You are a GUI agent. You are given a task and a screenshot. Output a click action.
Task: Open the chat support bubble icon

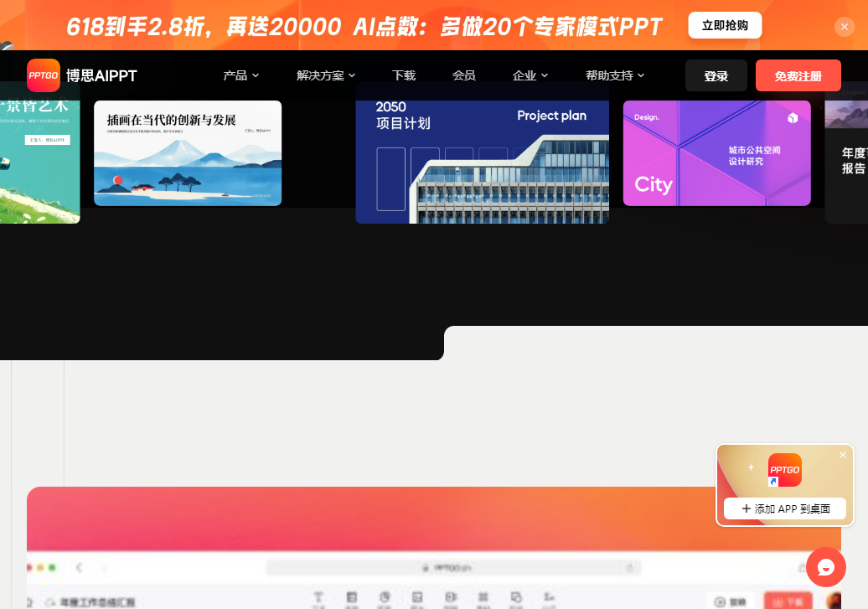(x=826, y=567)
